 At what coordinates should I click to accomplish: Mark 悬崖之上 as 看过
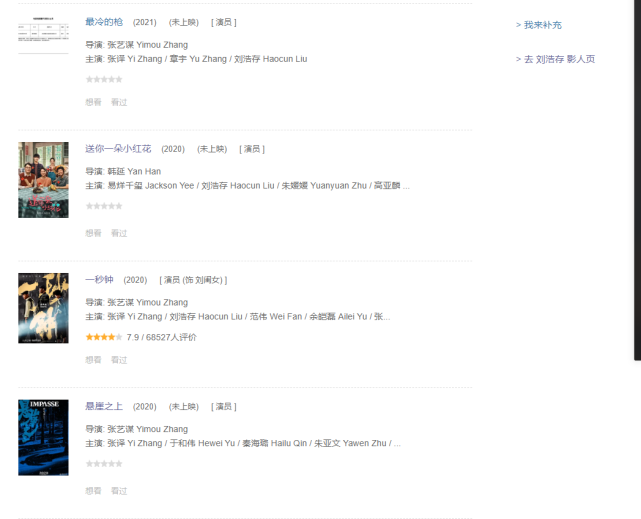119,490
